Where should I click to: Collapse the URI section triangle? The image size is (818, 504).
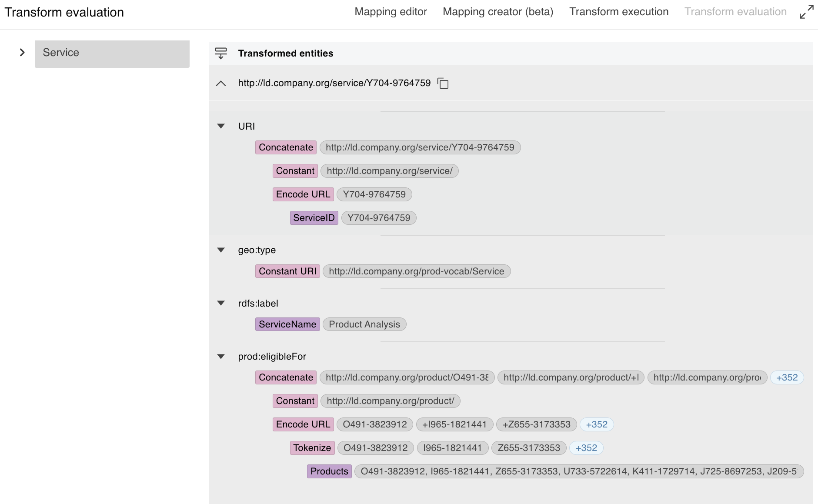pyautogui.click(x=221, y=126)
